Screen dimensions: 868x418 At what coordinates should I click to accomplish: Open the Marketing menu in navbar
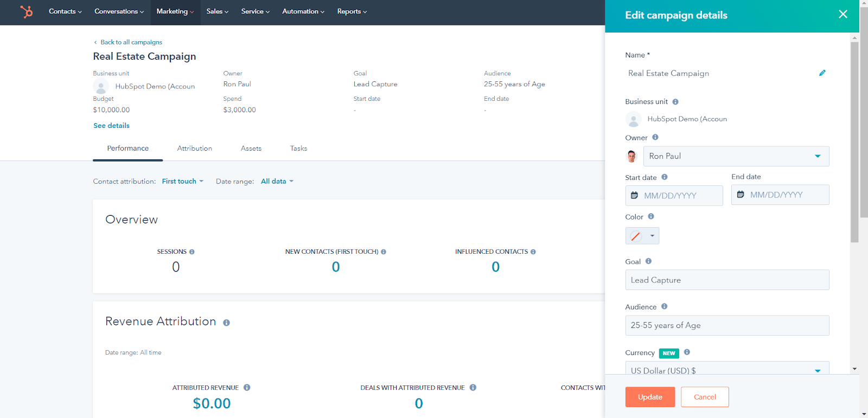(x=175, y=11)
